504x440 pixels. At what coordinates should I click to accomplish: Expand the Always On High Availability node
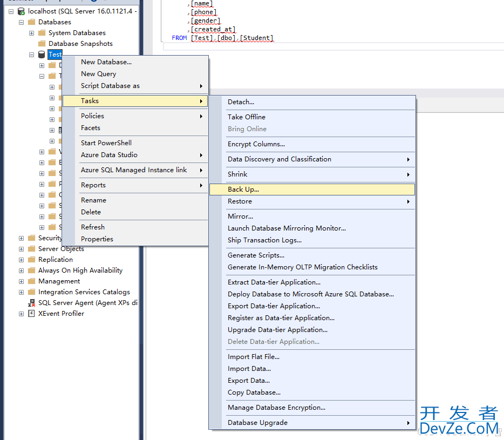click(21, 270)
